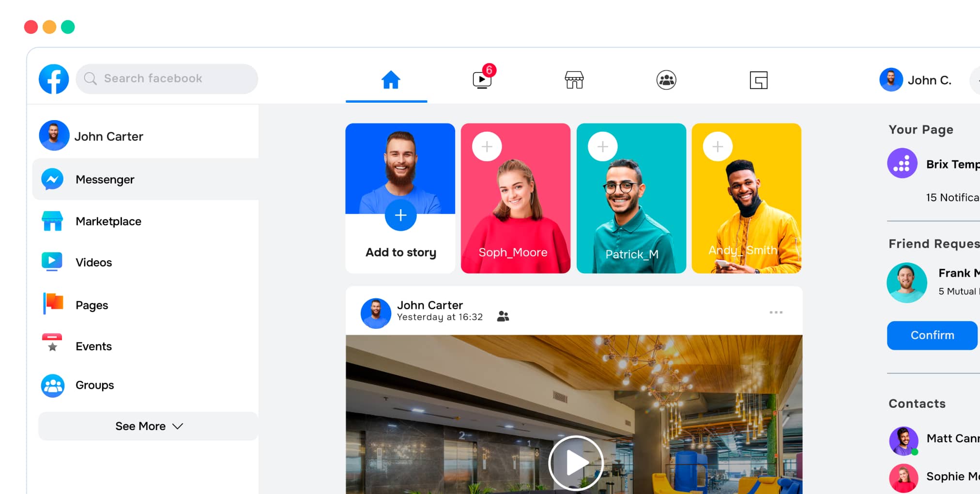This screenshot has height=494, width=980.
Task: Open Messenger from the sidebar
Action: coord(145,179)
